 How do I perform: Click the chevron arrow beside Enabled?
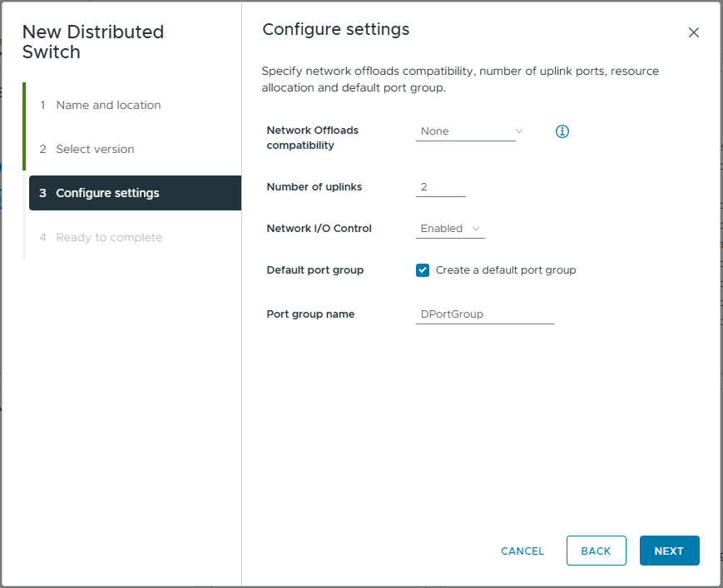476,229
